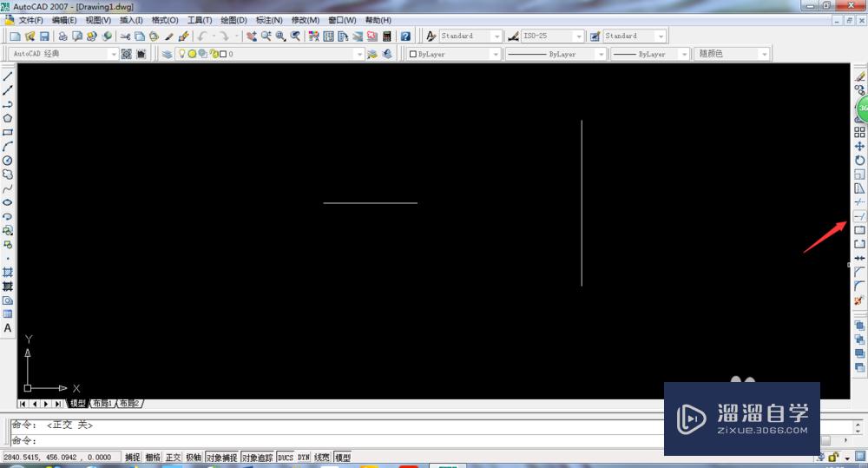Switch to the 布局2 layout tab
This screenshot has width=868, height=468.
[130, 403]
